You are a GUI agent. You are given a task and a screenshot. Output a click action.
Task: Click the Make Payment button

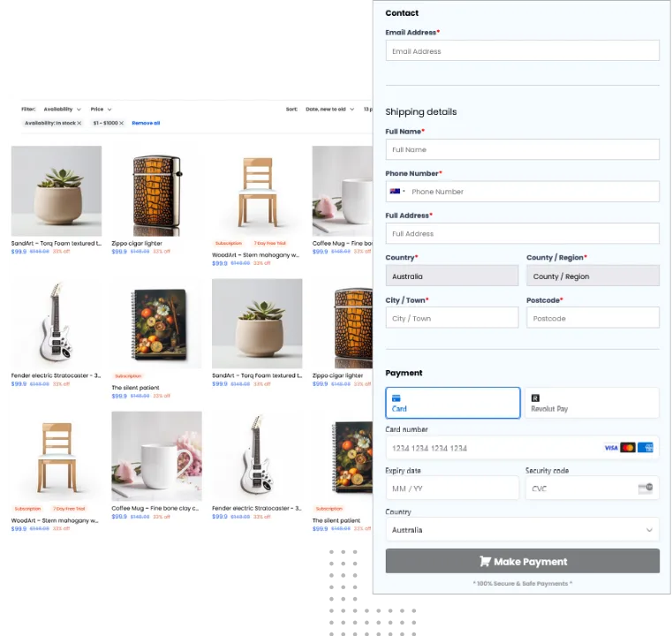[x=522, y=561]
